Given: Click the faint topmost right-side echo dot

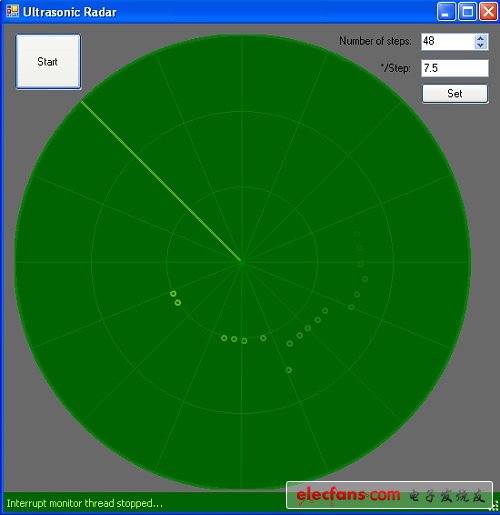Looking at the screenshot, I should tap(357, 234).
